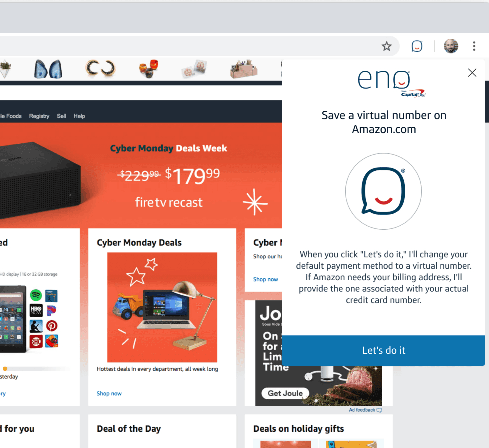The image size is (489, 448).
Task: Click the Pinterest app icon
Action: 52,326
